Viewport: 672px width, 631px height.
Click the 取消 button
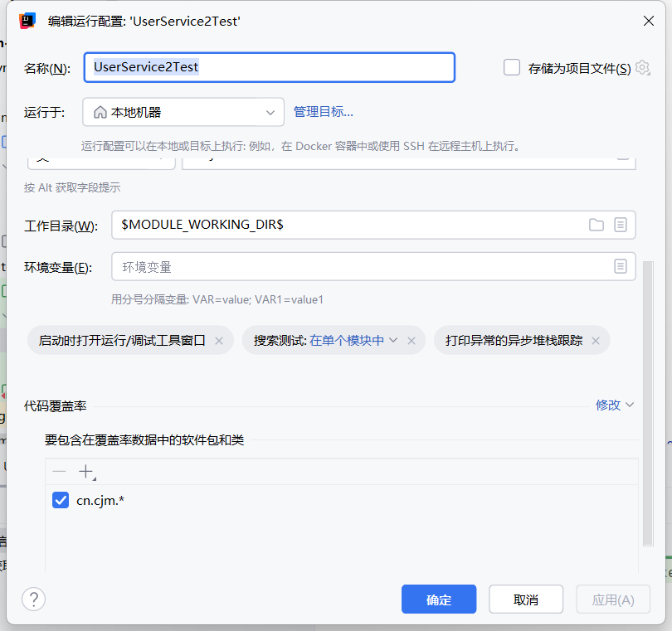525,599
